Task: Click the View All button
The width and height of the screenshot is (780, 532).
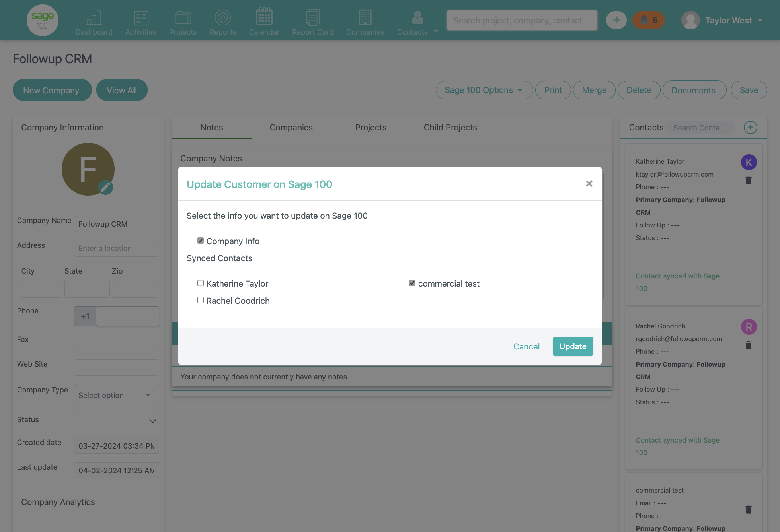Action: point(122,90)
